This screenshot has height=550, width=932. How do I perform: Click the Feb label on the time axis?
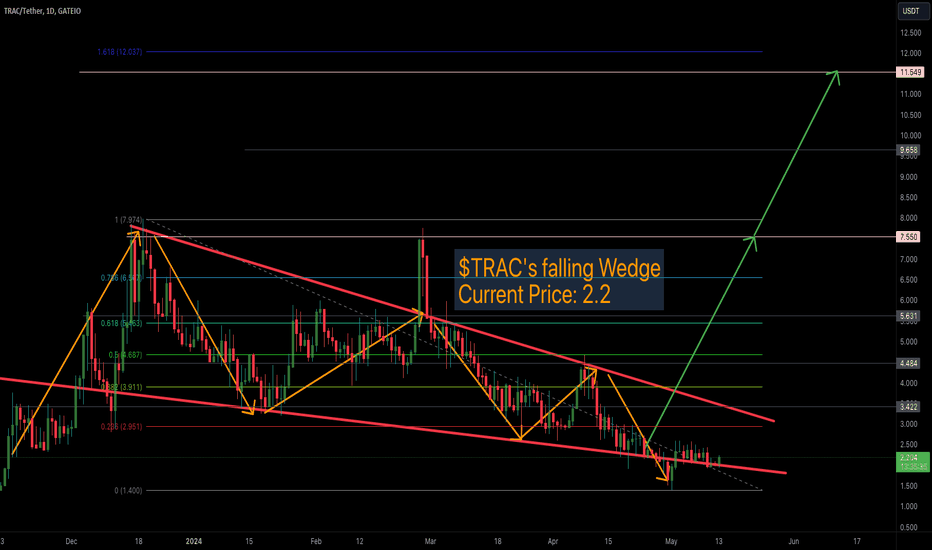316,541
